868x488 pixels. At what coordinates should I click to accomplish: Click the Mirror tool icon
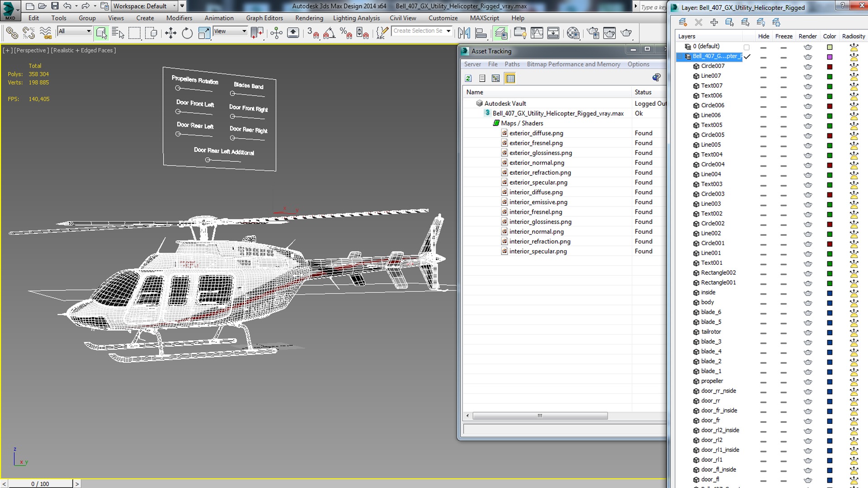click(x=464, y=33)
